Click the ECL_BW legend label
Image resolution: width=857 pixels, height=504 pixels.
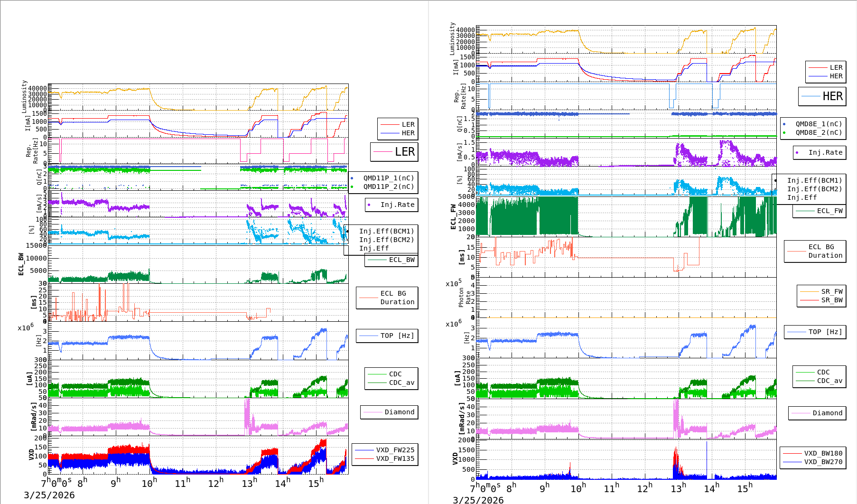[x=401, y=260]
